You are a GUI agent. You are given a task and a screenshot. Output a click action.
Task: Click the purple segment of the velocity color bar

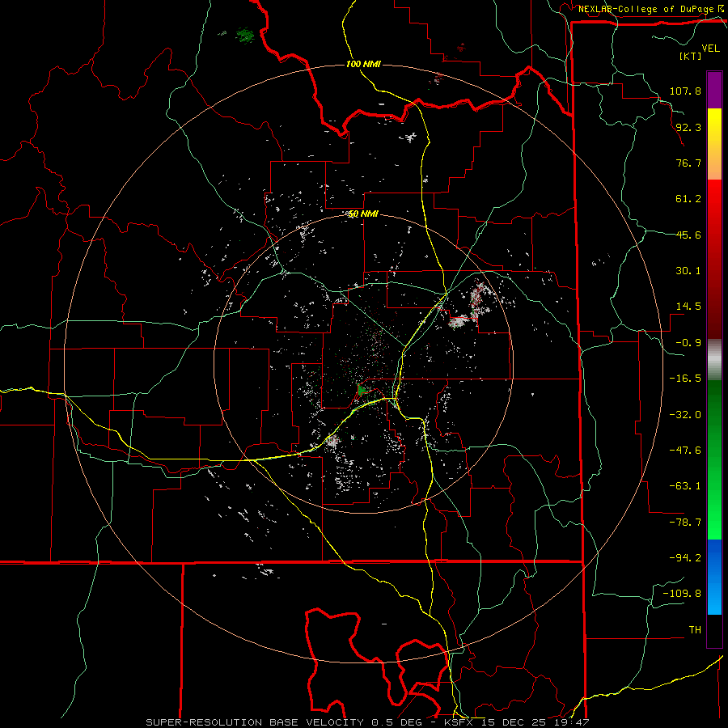714,90
